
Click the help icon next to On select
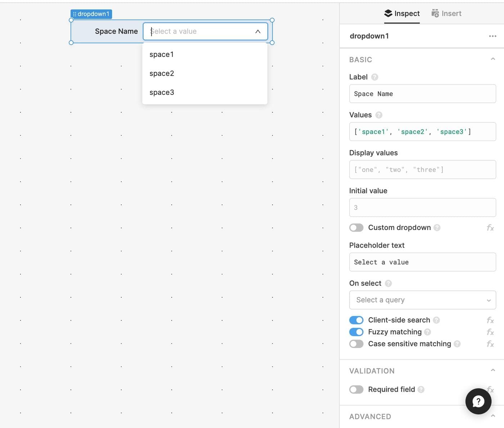[x=388, y=283]
